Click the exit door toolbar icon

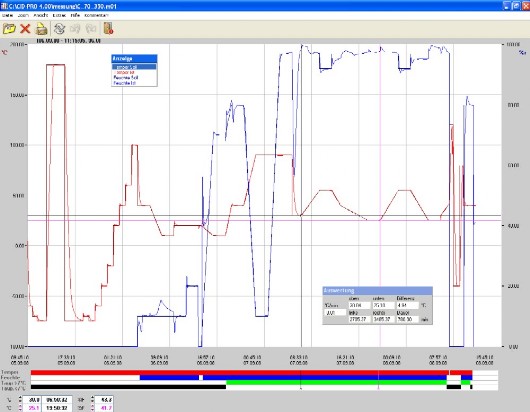[108, 29]
